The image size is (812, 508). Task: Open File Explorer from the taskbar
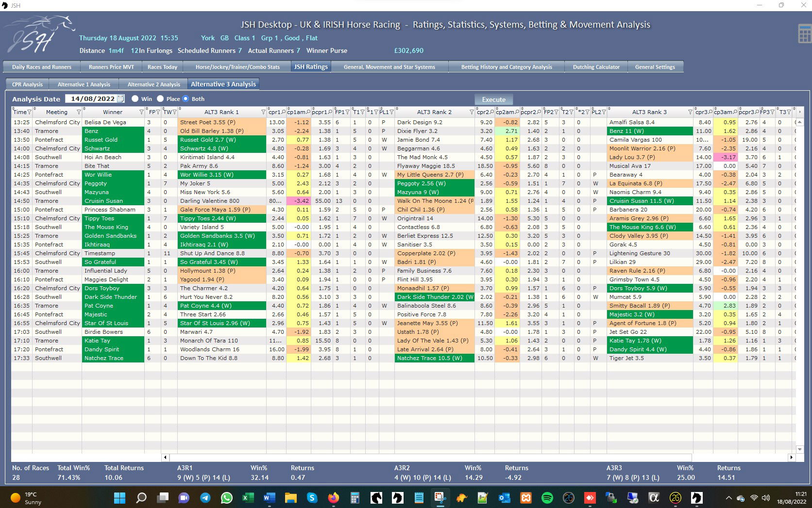[x=290, y=498]
